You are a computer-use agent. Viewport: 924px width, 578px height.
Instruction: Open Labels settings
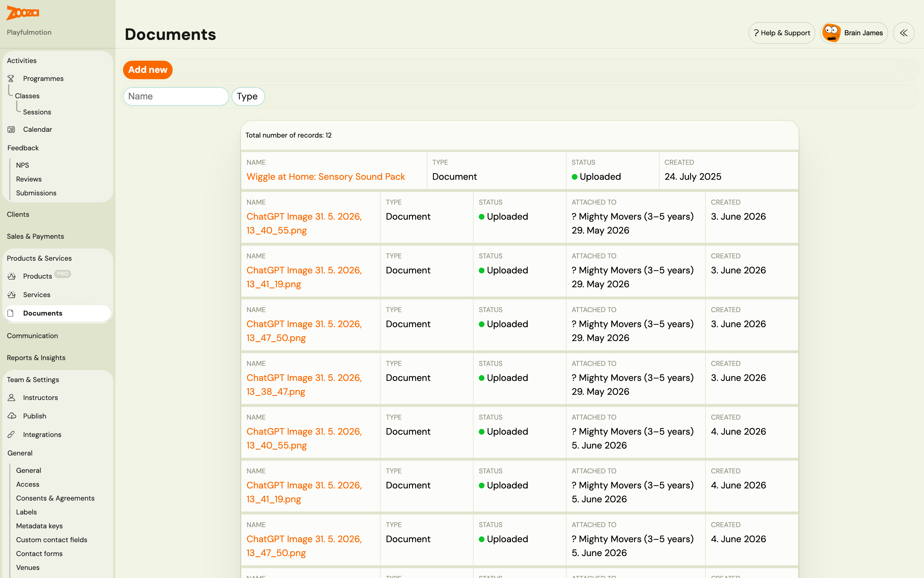[x=26, y=512]
